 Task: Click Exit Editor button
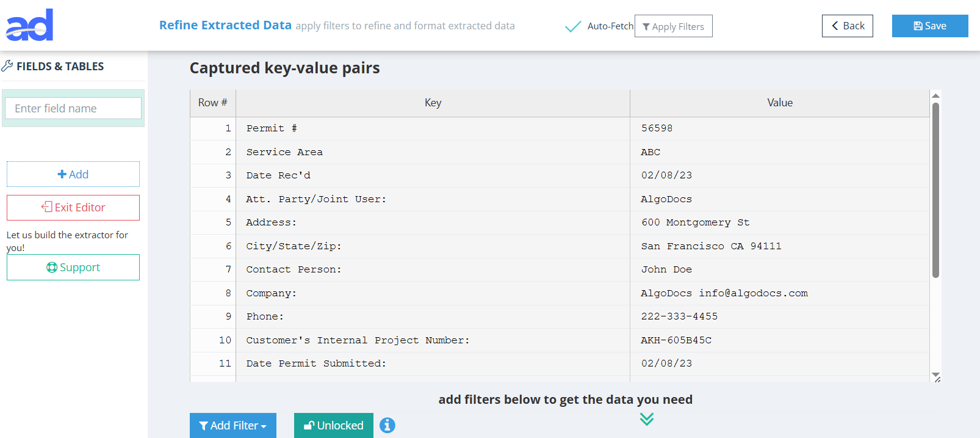(x=73, y=208)
